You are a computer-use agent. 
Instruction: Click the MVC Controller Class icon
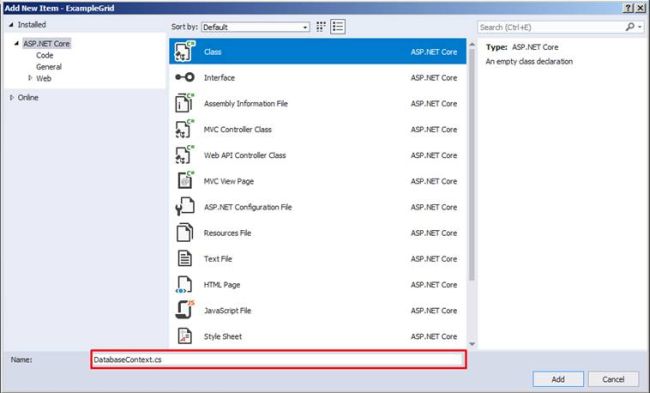point(184,129)
